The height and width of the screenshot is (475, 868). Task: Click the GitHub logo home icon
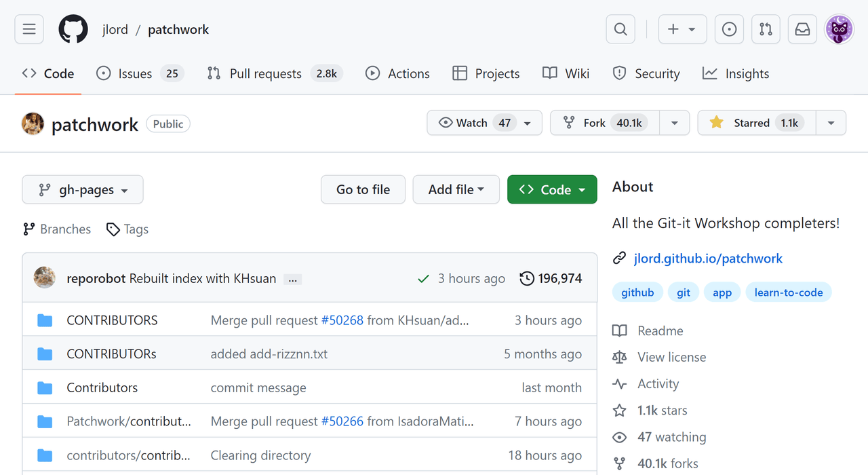(x=73, y=29)
